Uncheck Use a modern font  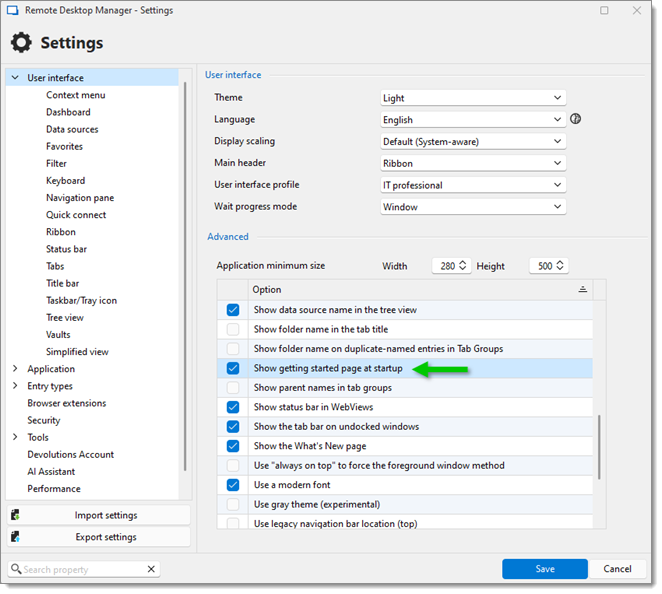click(x=233, y=485)
